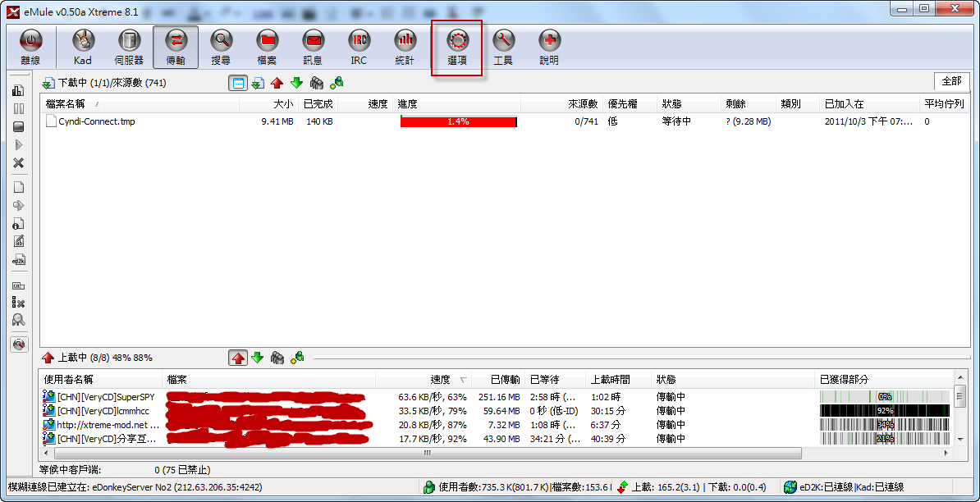The image size is (980, 502).
Task: Click the stop download sidebar icon
Action: [19, 127]
